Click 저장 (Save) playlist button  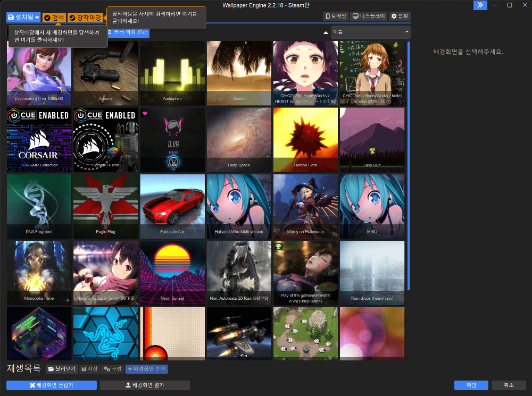tap(89, 369)
